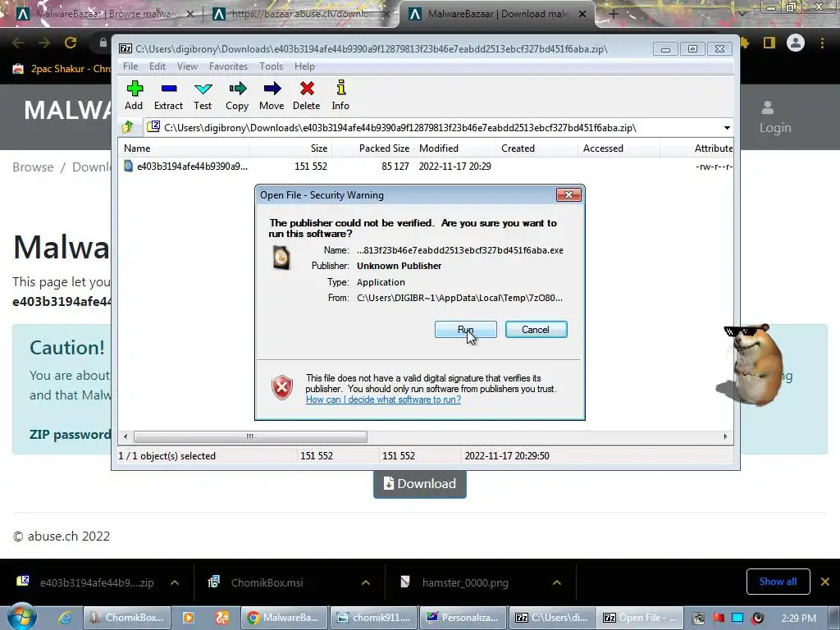Click the Download button on MalwareBazaar page
The height and width of the screenshot is (630, 840).
tap(420, 484)
